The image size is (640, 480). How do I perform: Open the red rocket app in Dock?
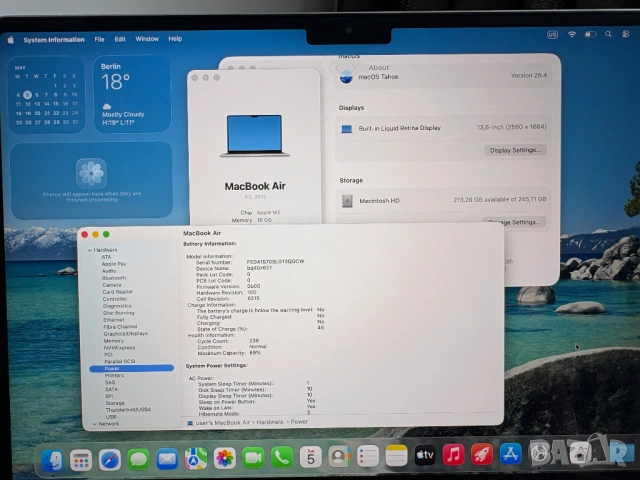[x=482, y=454]
